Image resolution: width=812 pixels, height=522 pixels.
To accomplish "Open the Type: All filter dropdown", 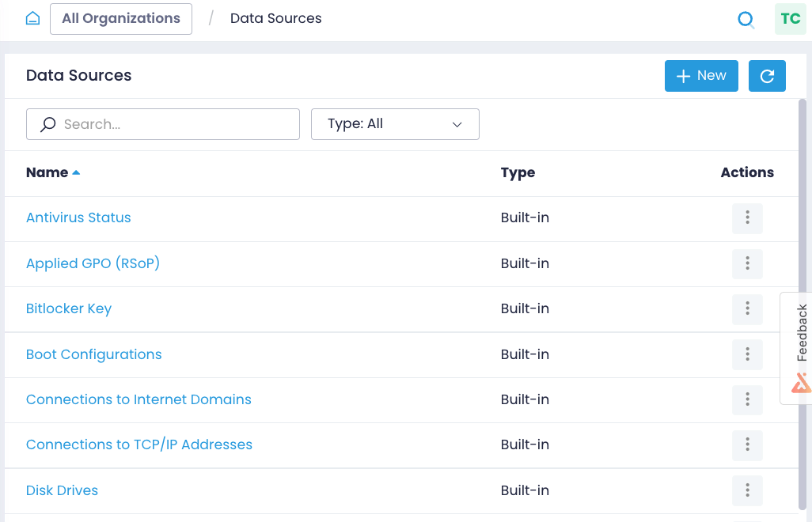I will [395, 124].
